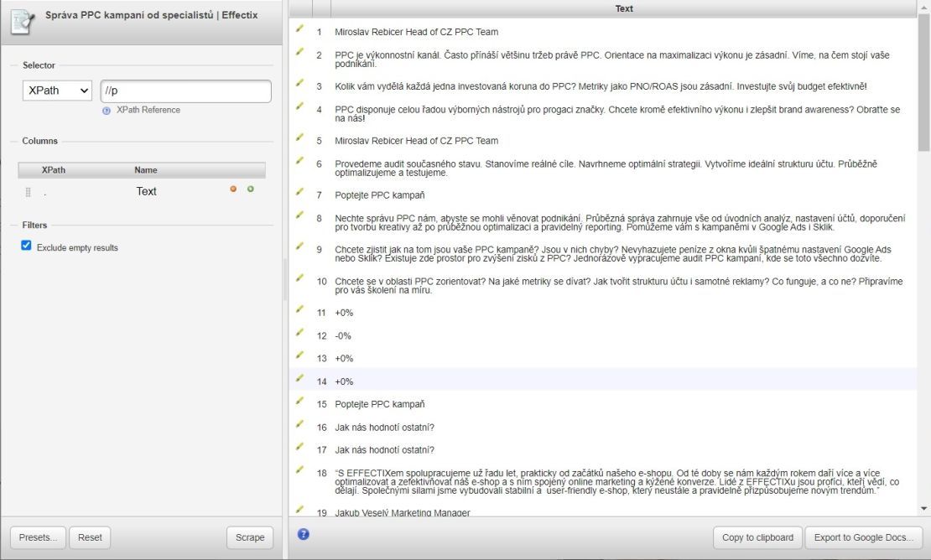Image resolution: width=931 pixels, height=560 pixels.
Task: Click the pencil icon on row 7
Action: tap(299, 192)
